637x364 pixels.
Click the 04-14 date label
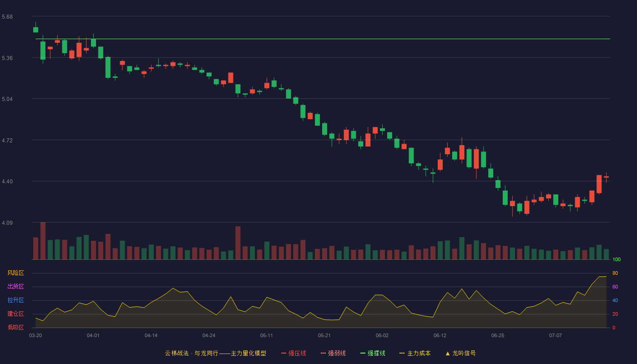[x=151, y=335]
